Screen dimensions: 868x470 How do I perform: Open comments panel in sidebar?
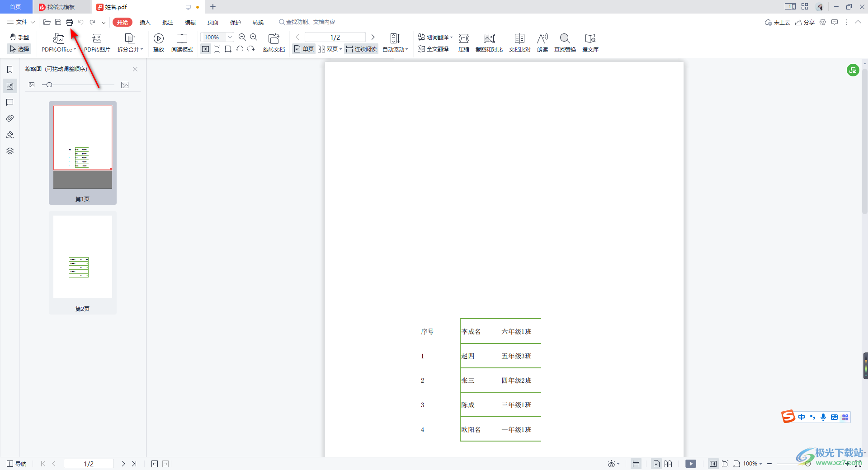pos(10,103)
